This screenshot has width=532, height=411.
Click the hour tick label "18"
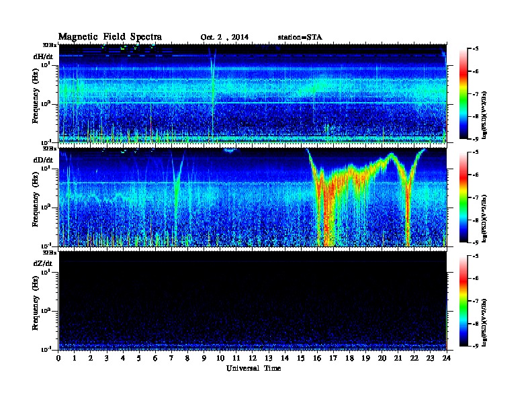(x=349, y=359)
